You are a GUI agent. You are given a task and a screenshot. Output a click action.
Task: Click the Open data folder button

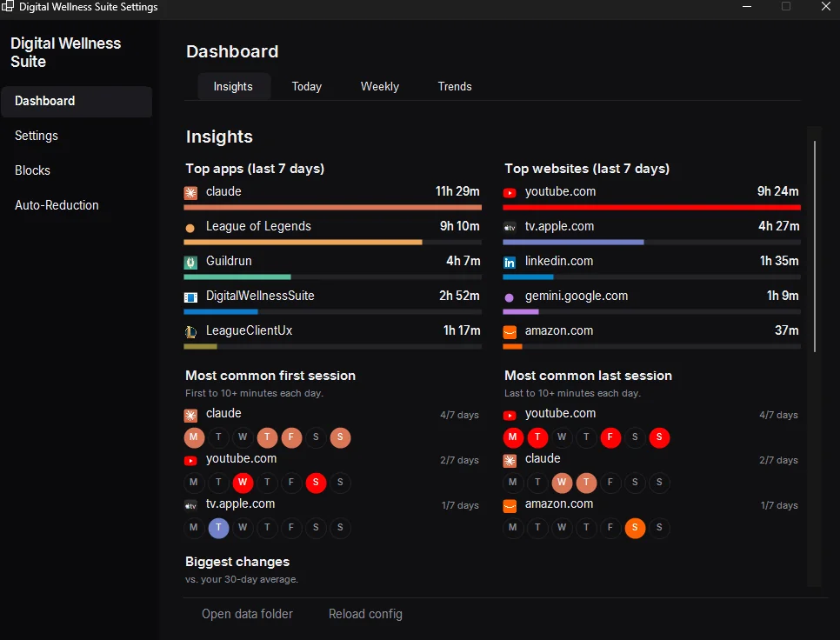247,614
